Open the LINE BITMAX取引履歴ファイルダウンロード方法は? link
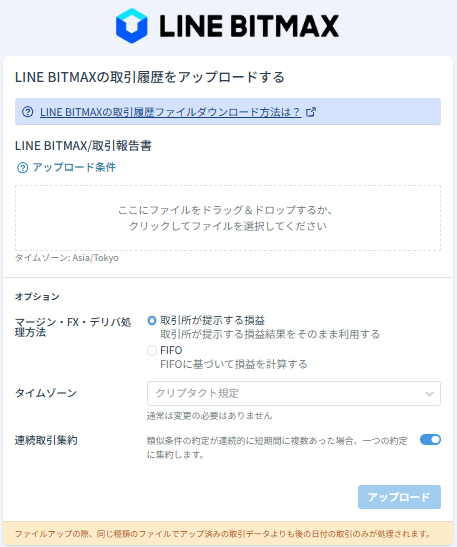The image size is (457, 547). pyautogui.click(x=171, y=112)
